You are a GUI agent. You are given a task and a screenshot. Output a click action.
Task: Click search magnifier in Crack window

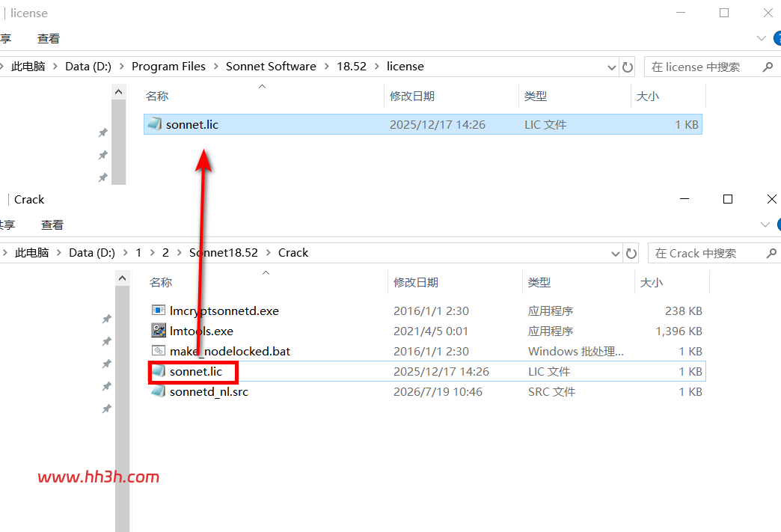771,254
